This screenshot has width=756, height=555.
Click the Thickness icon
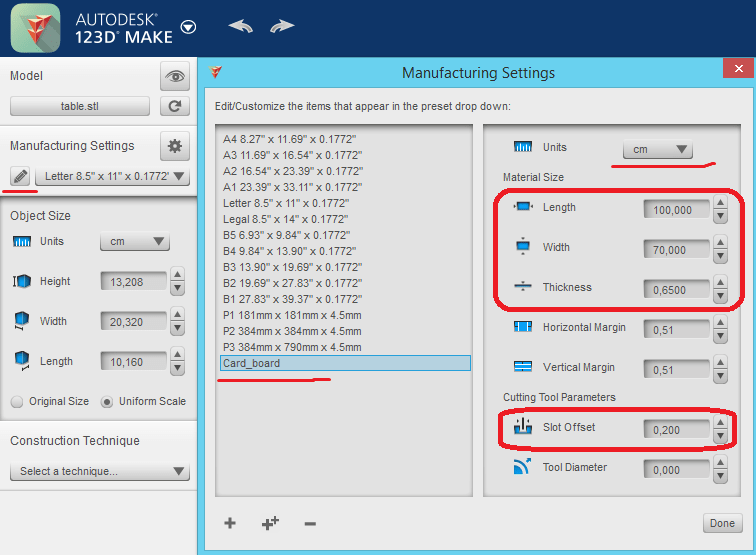coord(523,286)
